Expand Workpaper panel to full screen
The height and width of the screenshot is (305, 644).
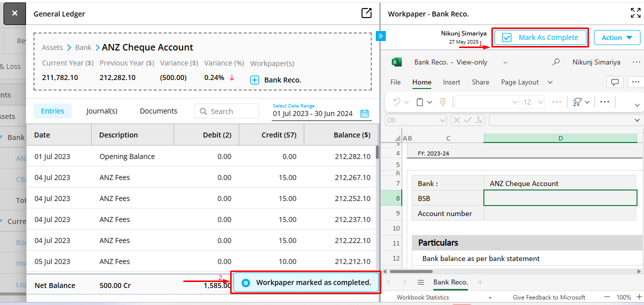[635, 13]
